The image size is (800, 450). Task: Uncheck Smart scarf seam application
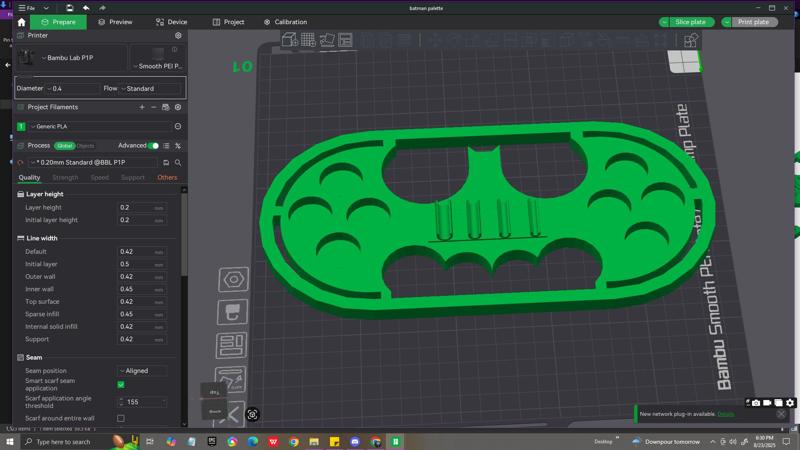(x=121, y=385)
